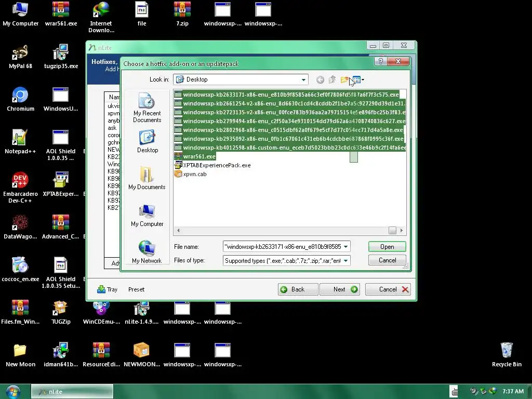Click the Back navigation arrow in file dialog

pyautogui.click(x=320, y=79)
